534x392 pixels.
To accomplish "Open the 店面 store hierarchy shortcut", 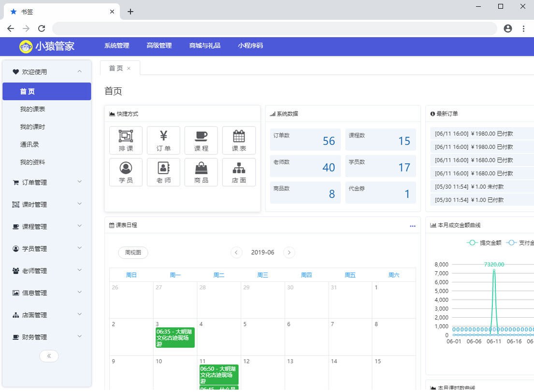I will click(x=239, y=172).
